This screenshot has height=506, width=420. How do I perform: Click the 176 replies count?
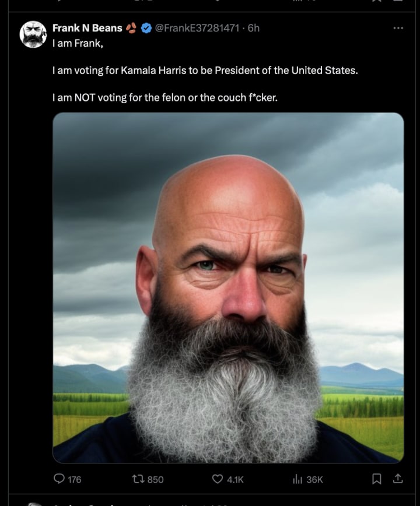coord(74,480)
